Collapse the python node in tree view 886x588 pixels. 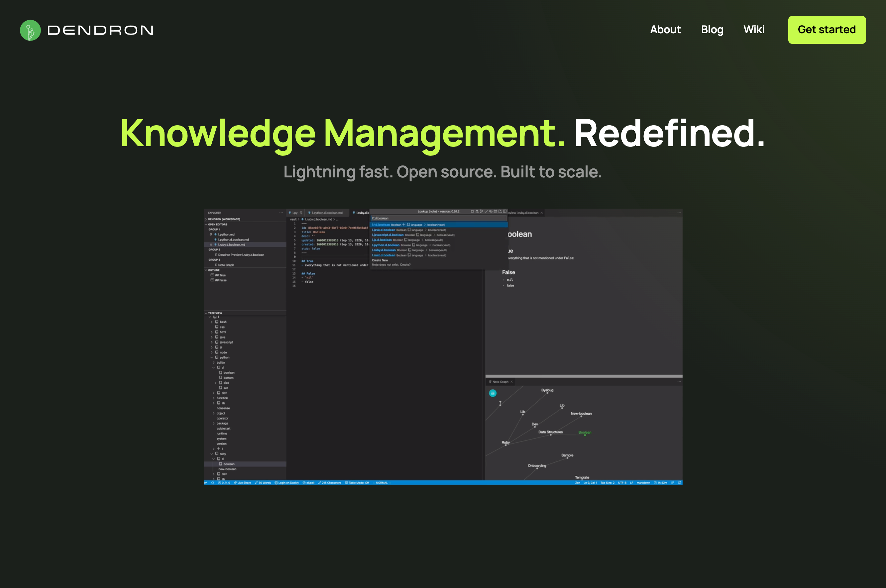pyautogui.click(x=212, y=357)
